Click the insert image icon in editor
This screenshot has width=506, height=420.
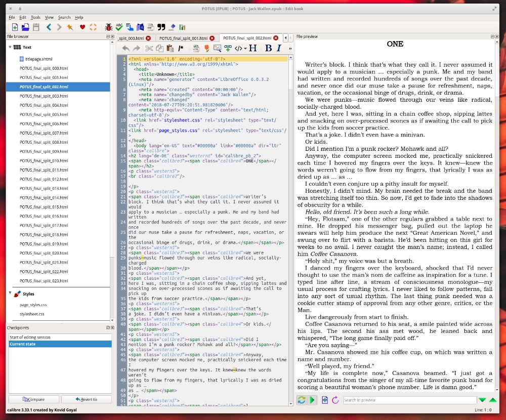point(217,49)
